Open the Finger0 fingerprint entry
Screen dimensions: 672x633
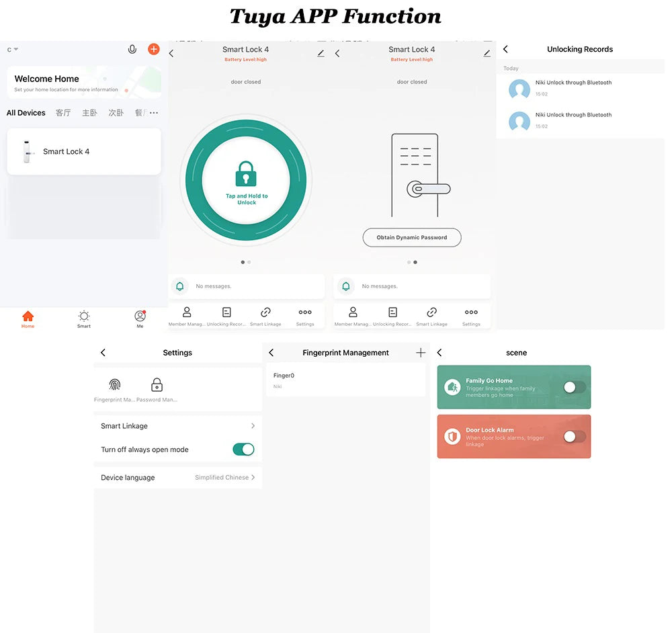pyautogui.click(x=346, y=380)
